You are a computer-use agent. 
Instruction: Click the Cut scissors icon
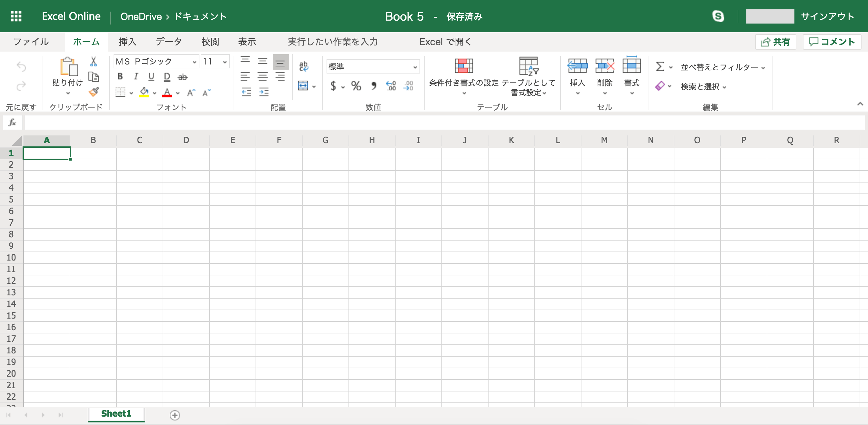pos(93,61)
